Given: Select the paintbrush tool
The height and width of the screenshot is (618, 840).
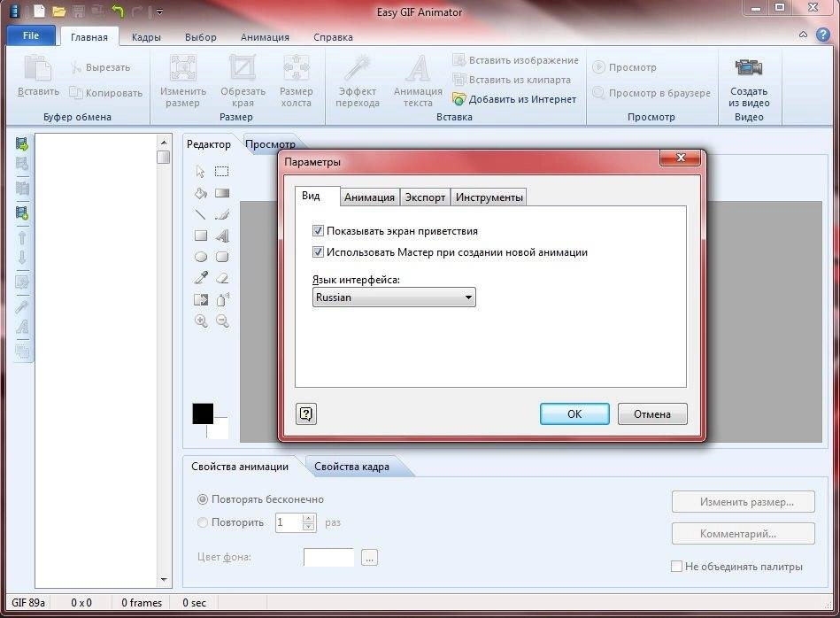Looking at the screenshot, I should pyautogui.click(x=222, y=214).
